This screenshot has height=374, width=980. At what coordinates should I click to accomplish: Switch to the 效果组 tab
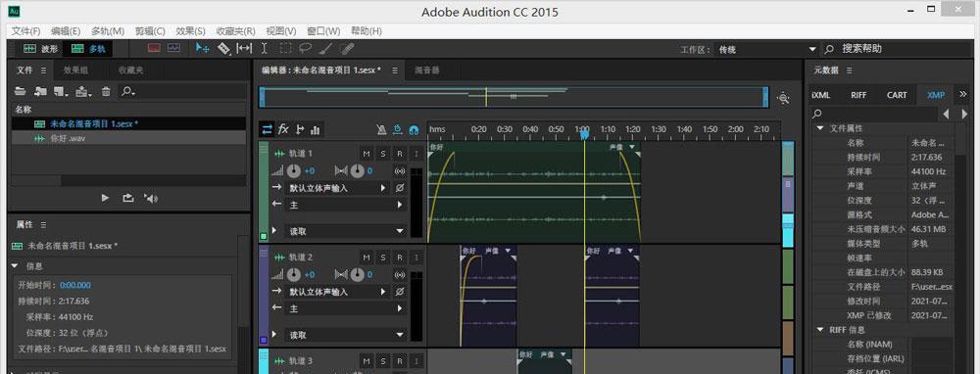[75, 70]
